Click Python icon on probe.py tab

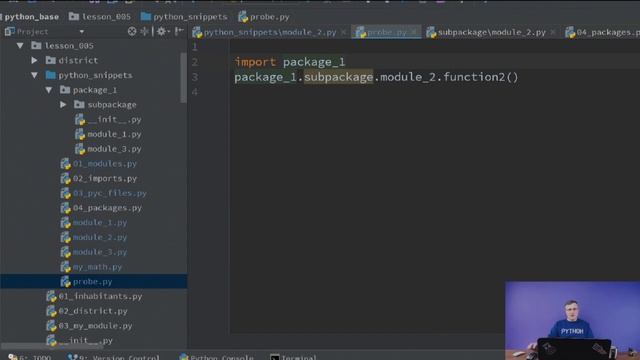coord(360,32)
